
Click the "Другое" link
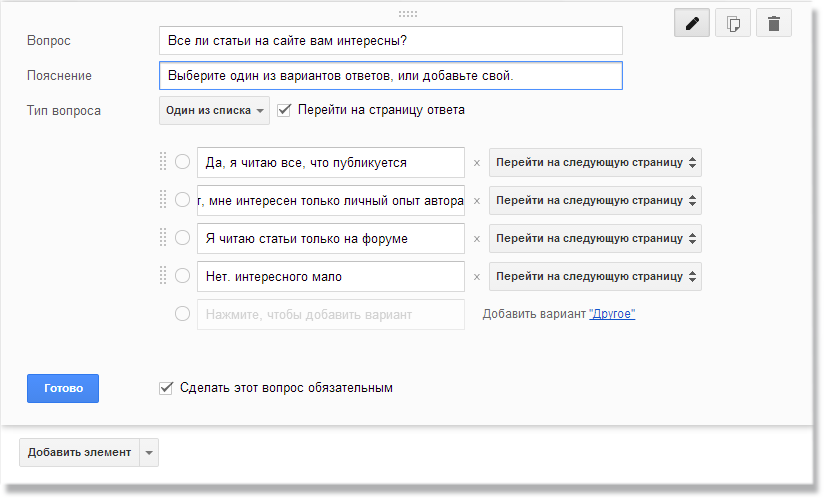(612, 314)
